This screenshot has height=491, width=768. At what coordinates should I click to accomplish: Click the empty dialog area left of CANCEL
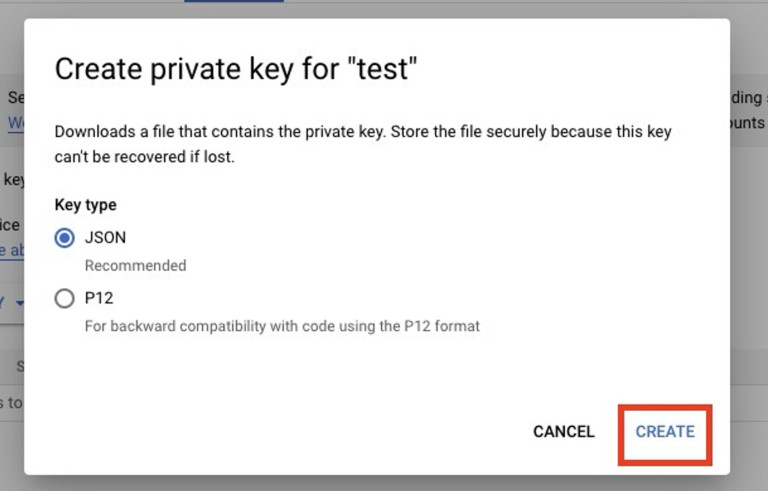300,432
